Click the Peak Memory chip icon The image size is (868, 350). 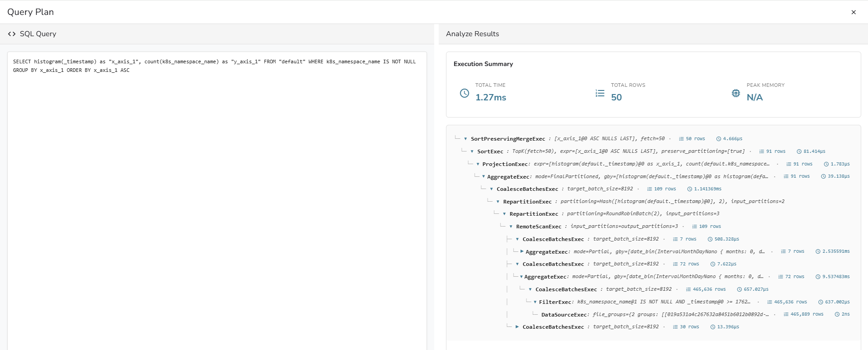[x=736, y=93]
